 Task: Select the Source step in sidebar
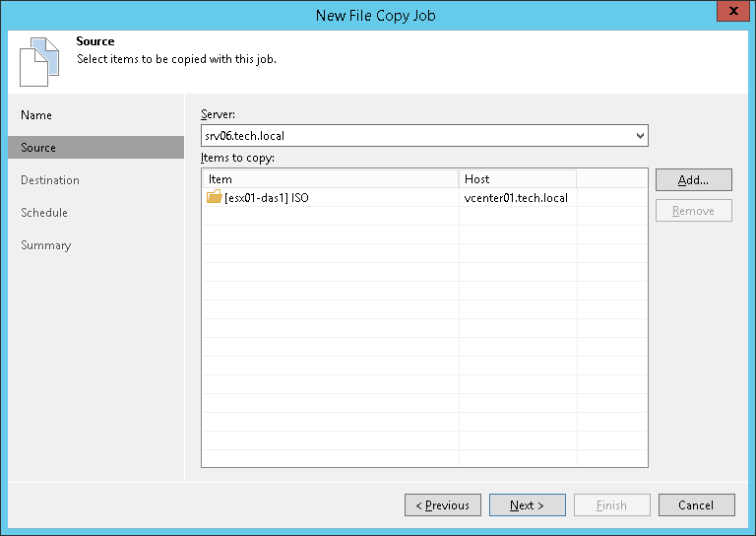coord(38,148)
